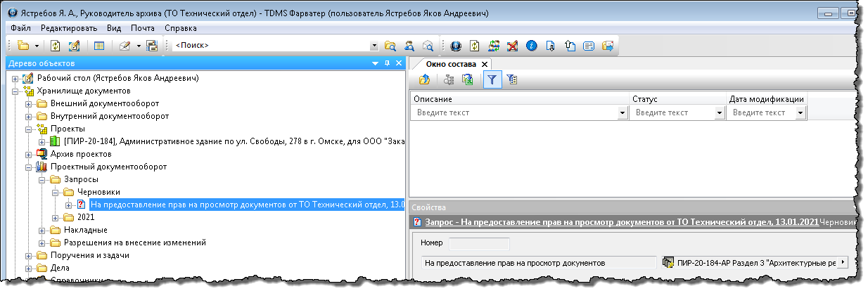Open the search box dropdown arrow
This screenshot has height=291, width=868.
click(x=374, y=46)
